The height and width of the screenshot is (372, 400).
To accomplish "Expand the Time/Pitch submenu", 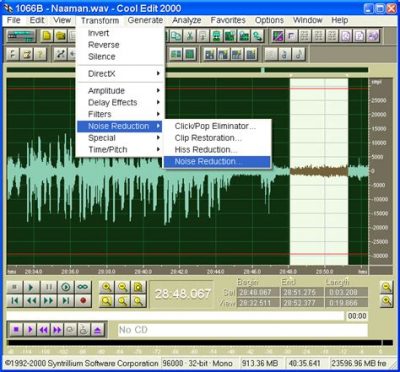I will (x=120, y=150).
